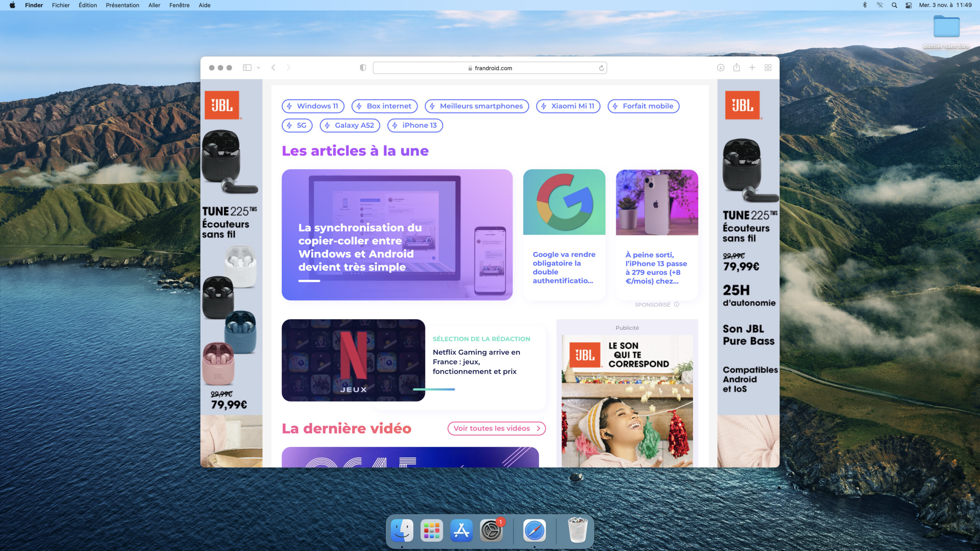Click the frandroid.com address field
This screenshot has height=551, width=980.
pyautogui.click(x=490, y=68)
